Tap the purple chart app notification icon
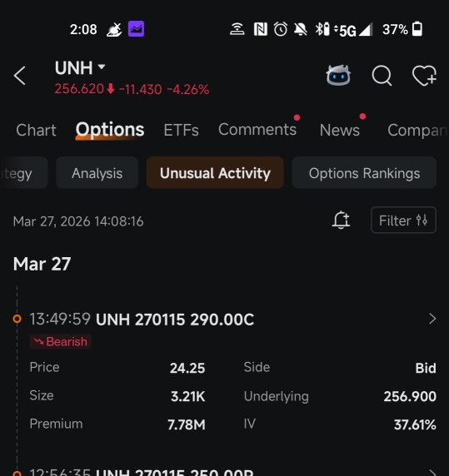This screenshot has height=476, width=449. point(136,29)
